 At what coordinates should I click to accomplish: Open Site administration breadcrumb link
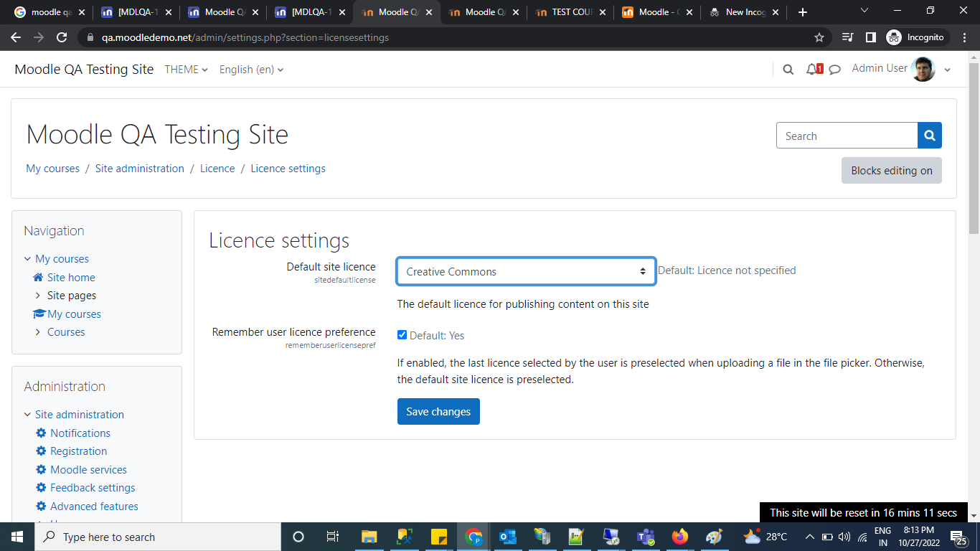140,169
